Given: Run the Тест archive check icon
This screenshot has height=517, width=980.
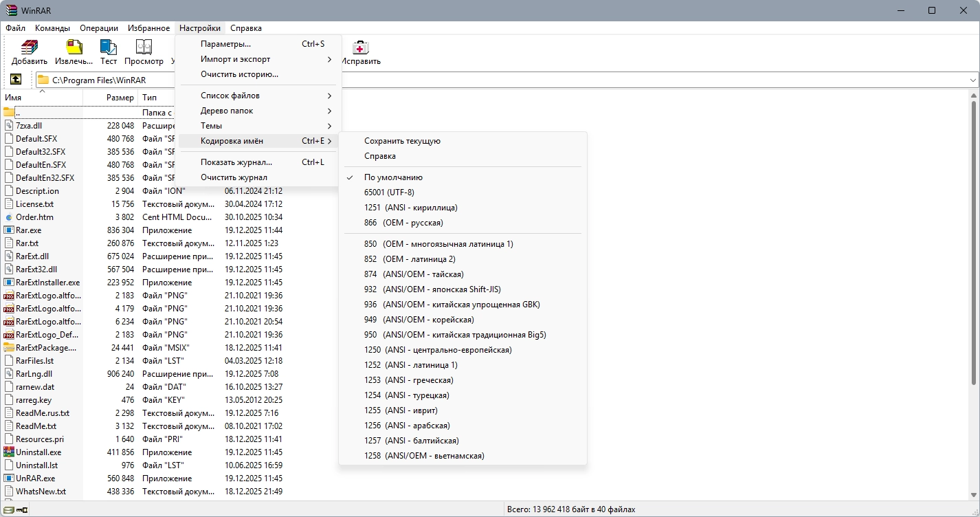Looking at the screenshot, I should [109, 47].
